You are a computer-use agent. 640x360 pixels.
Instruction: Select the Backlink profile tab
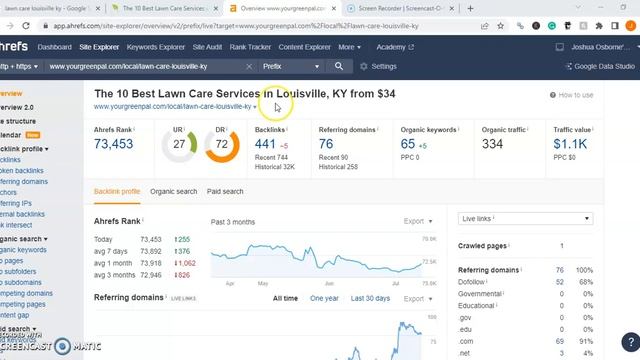pos(117,191)
